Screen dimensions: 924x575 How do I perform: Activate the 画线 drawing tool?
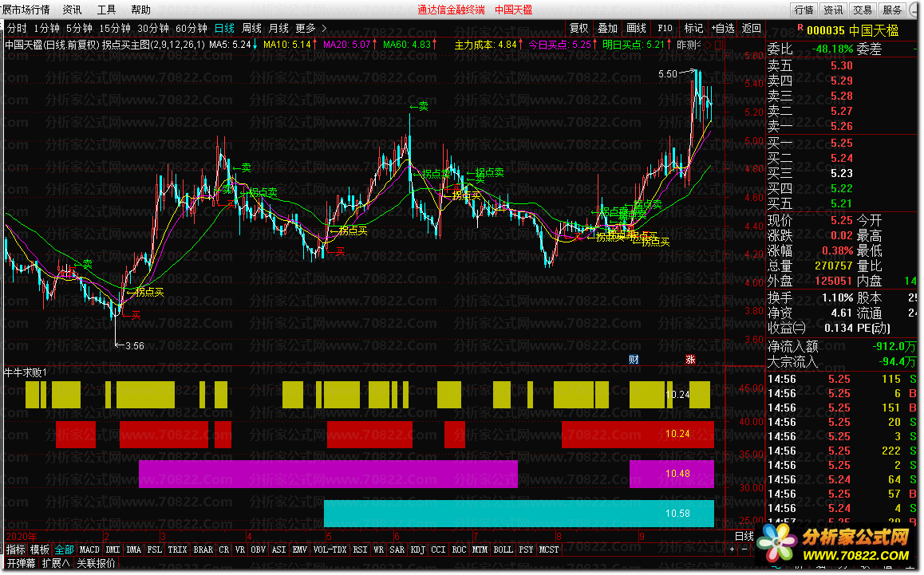tap(637, 28)
